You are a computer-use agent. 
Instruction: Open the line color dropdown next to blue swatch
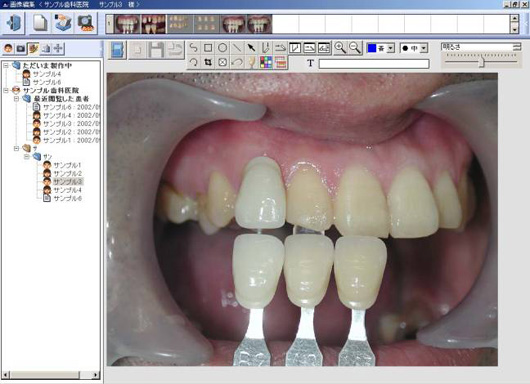(x=390, y=48)
